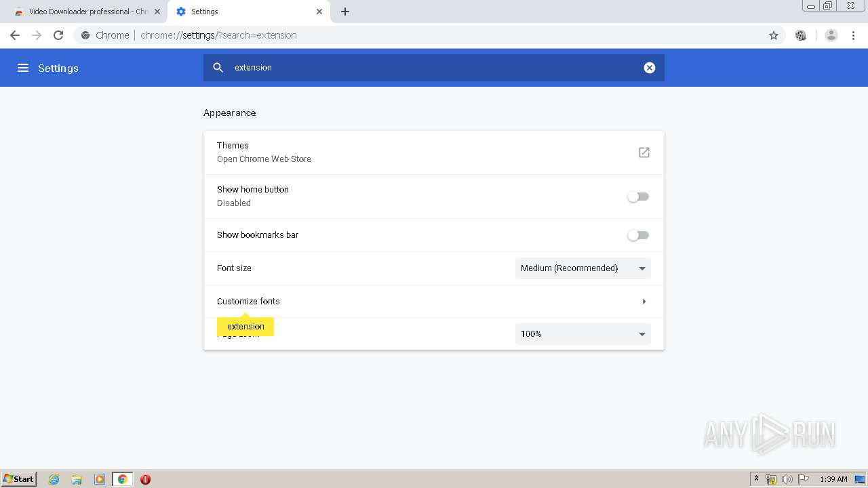This screenshot has height=488, width=868.
Task: Close the Settings tab
Action: coord(319,12)
